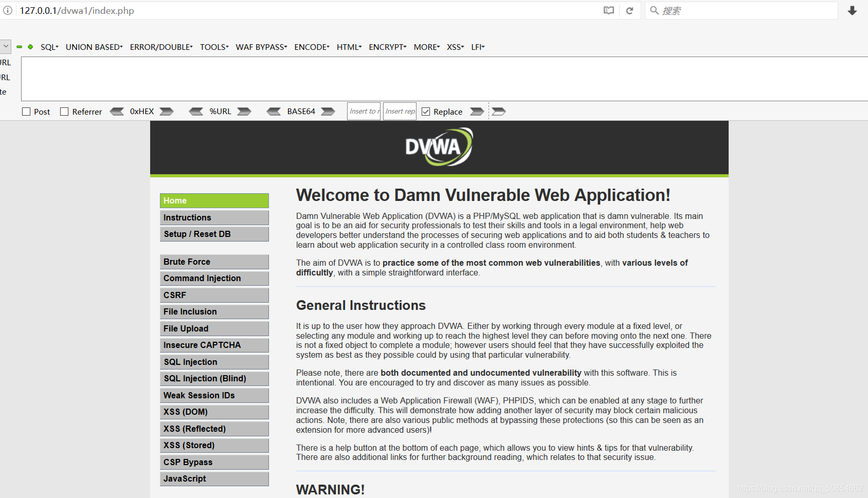Open Setup / Reset DB

pyautogui.click(x=214, y=234)
